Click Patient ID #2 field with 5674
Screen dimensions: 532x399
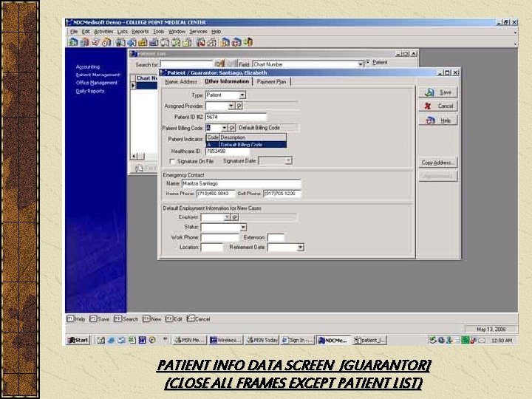click(x=236, y=117)
